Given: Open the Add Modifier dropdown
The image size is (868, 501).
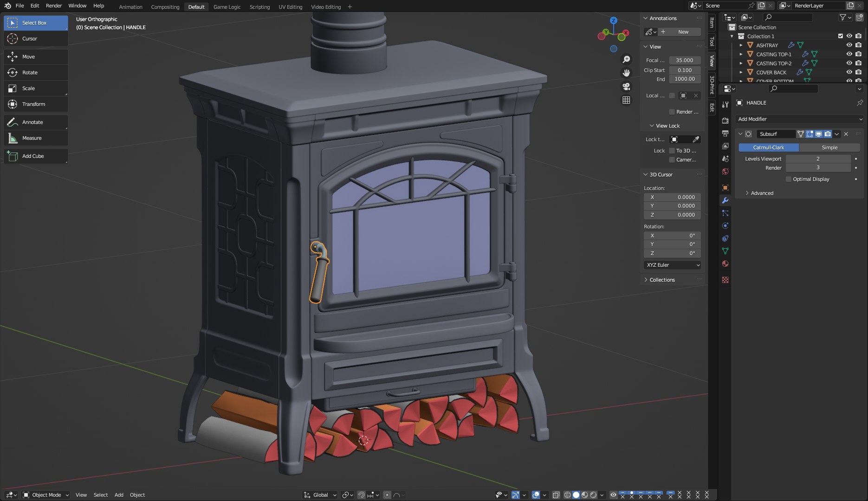Looking at the screenshot, I should [x=799, y=119].
